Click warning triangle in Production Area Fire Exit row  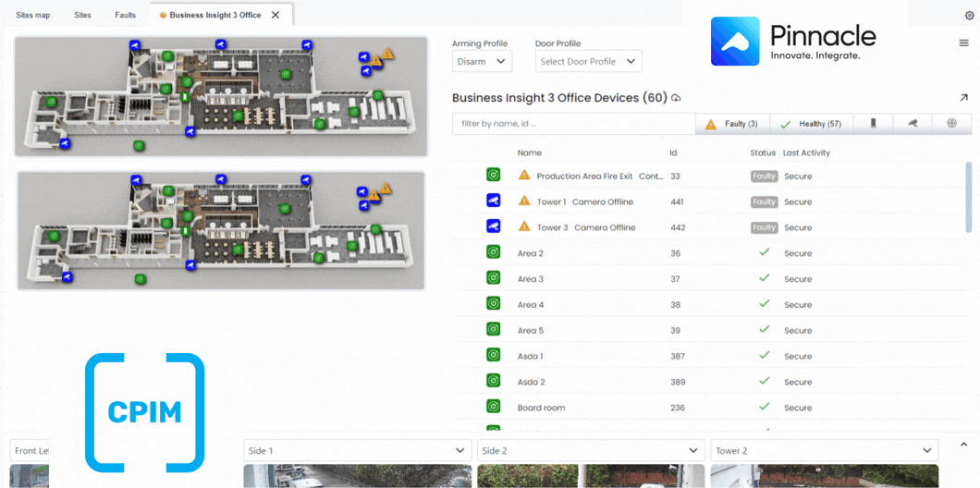(x=524, y=176)
